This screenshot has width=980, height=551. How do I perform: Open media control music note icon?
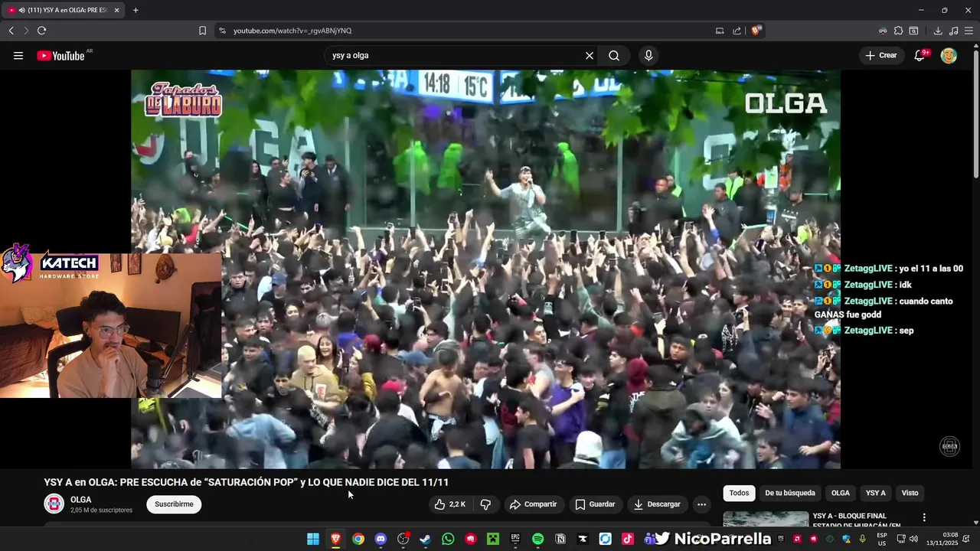(x=953, y=31)
